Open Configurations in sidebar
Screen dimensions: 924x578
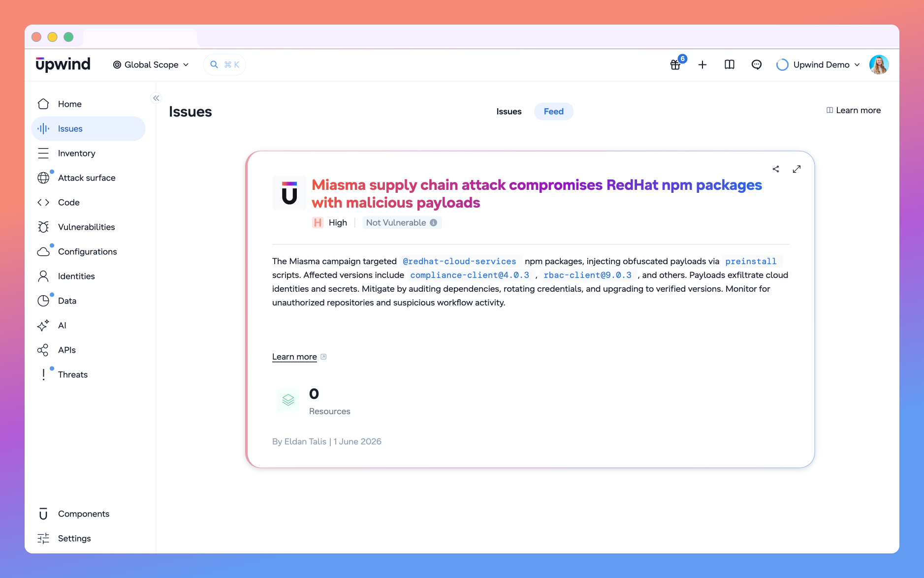(89, 251)
